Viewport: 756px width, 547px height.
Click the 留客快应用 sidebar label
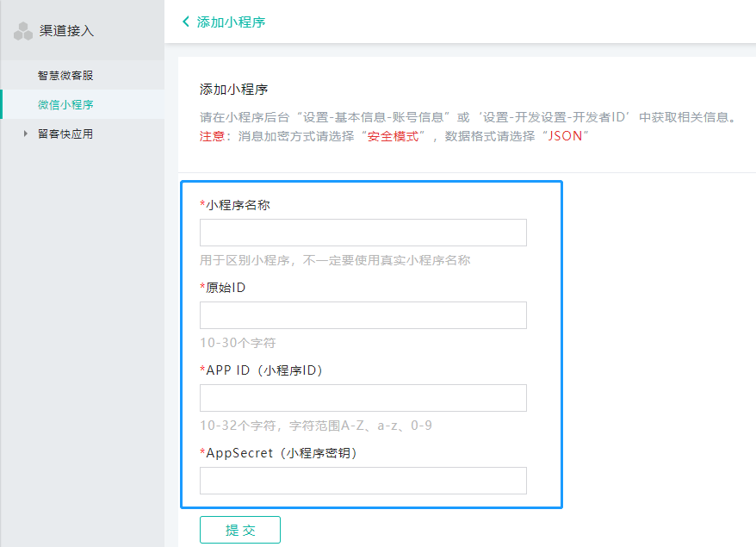[x=65, y=134]
